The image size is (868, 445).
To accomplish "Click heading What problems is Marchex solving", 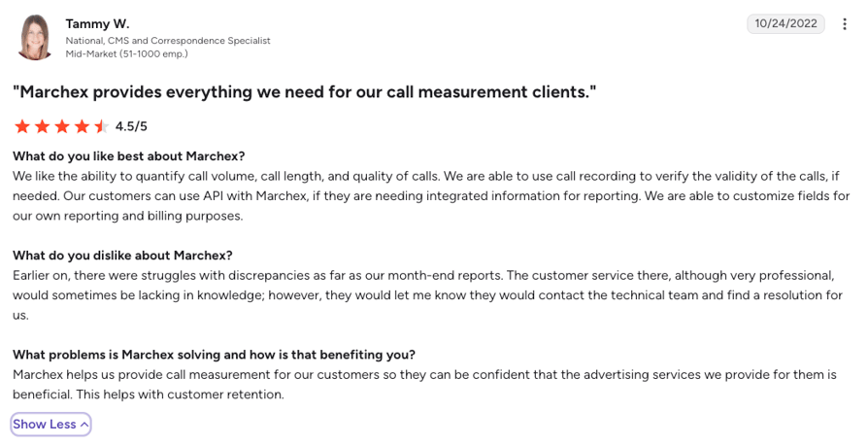I will pos(214,354).
